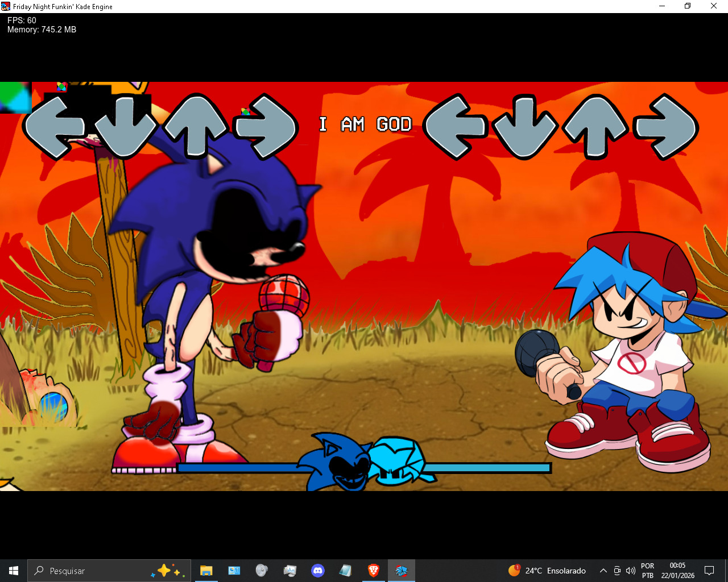Viewport: 728px width, 582px height.
Task: Click the player's left arrow receptor
Action: point(456,126)
